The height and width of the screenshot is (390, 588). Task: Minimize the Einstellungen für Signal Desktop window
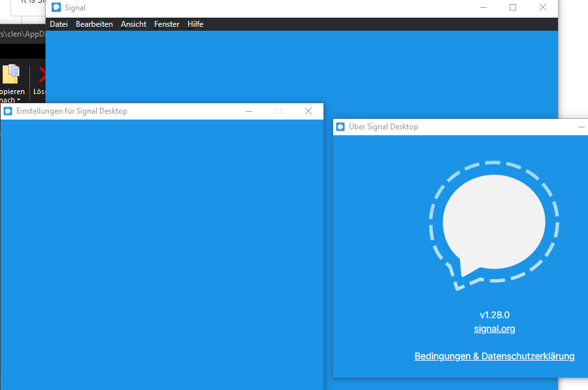(249, 111)
